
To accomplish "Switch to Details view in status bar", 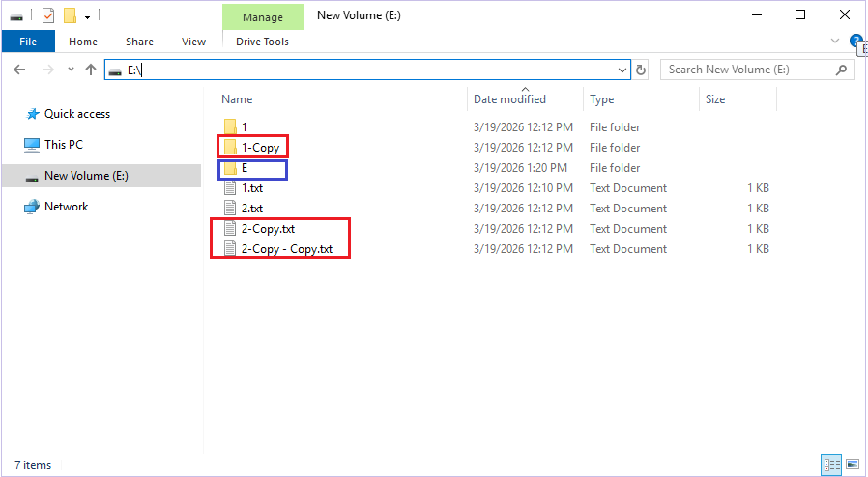I will click(831, 464).
